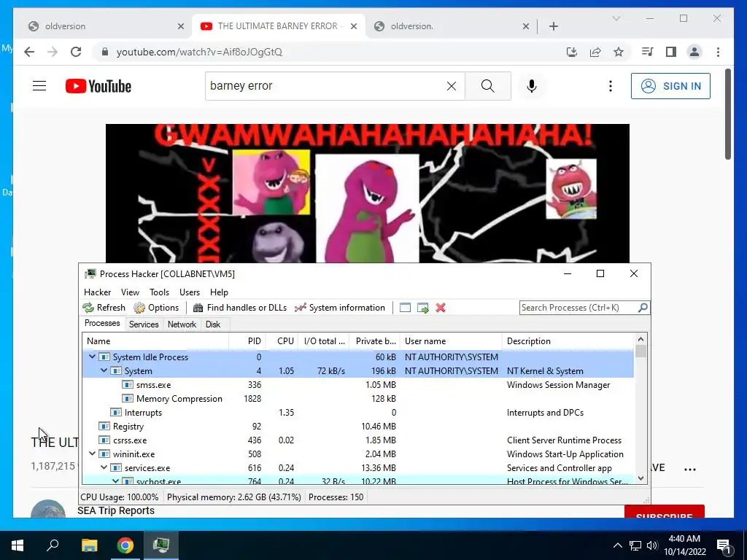
Task: Open the View menu
Action: coord(130,292)
